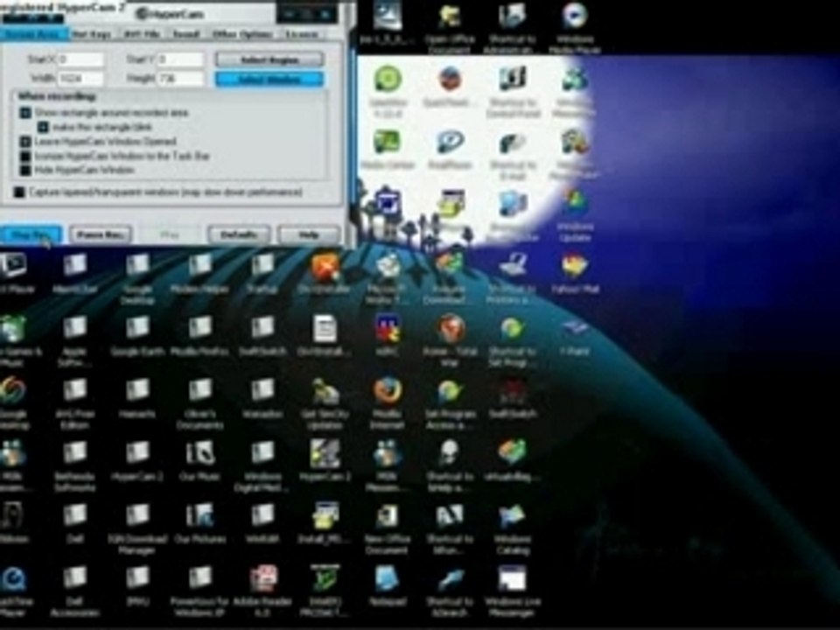Viewport: 840px width, 630px height.
Task: Select the Powertoys for Windows XP folder
Action: (199, 591)
